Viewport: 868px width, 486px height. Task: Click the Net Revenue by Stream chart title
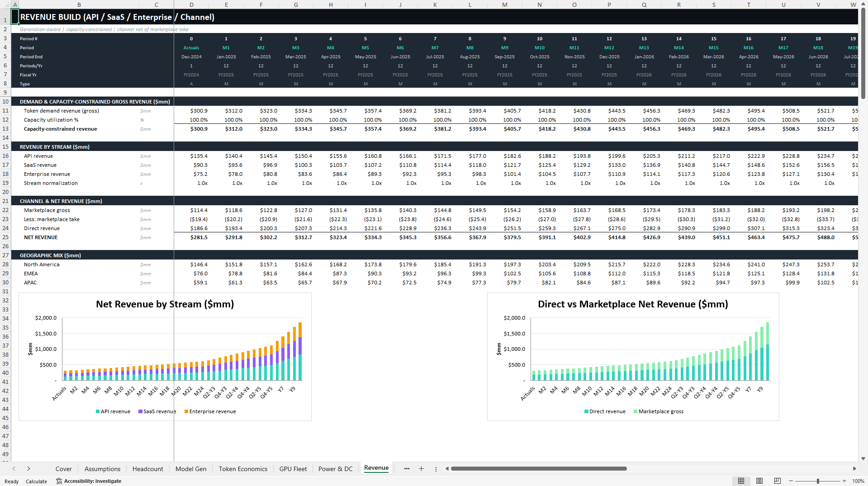(x=165, y=304)
